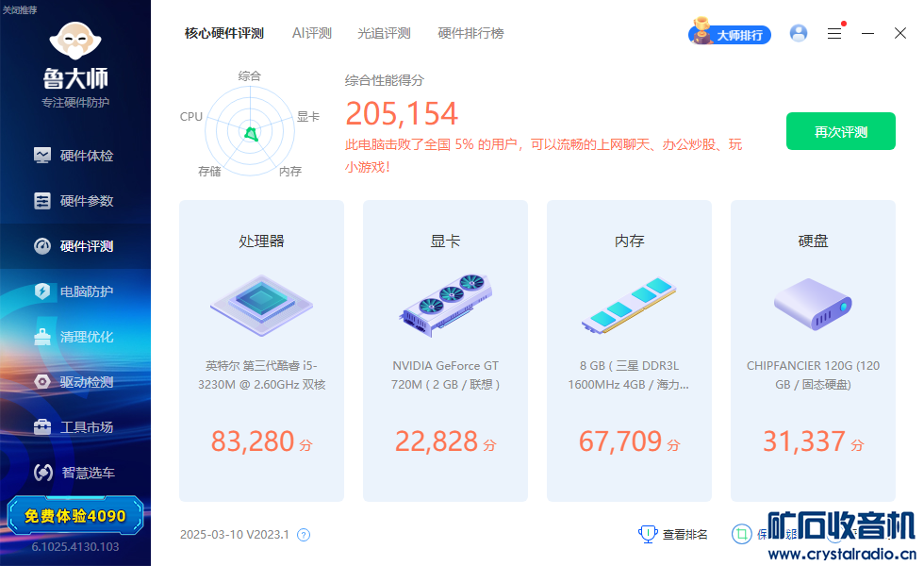Open 大师排行 trophy button

730,33
